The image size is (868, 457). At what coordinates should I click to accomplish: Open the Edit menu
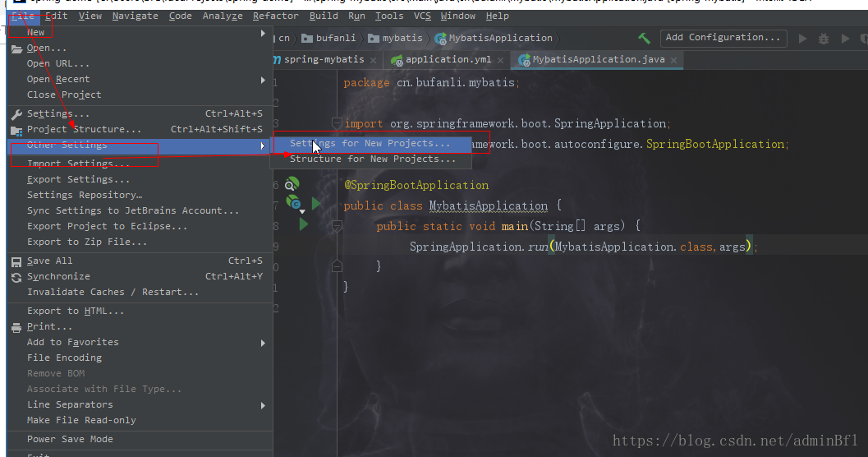tap(57, 16)
